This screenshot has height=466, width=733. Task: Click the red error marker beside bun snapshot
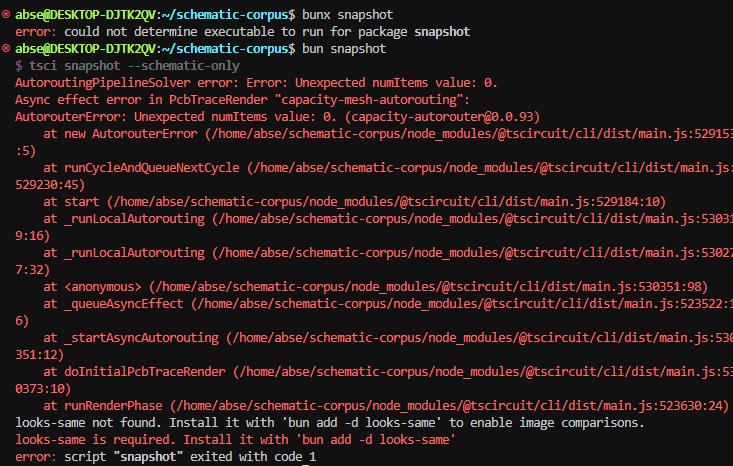(x=7, y=48)
